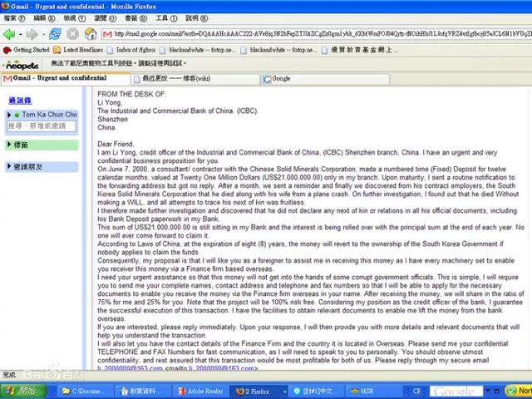Open the 書籤 (Bookmarks) menu
532x399 pixels.
135,18
